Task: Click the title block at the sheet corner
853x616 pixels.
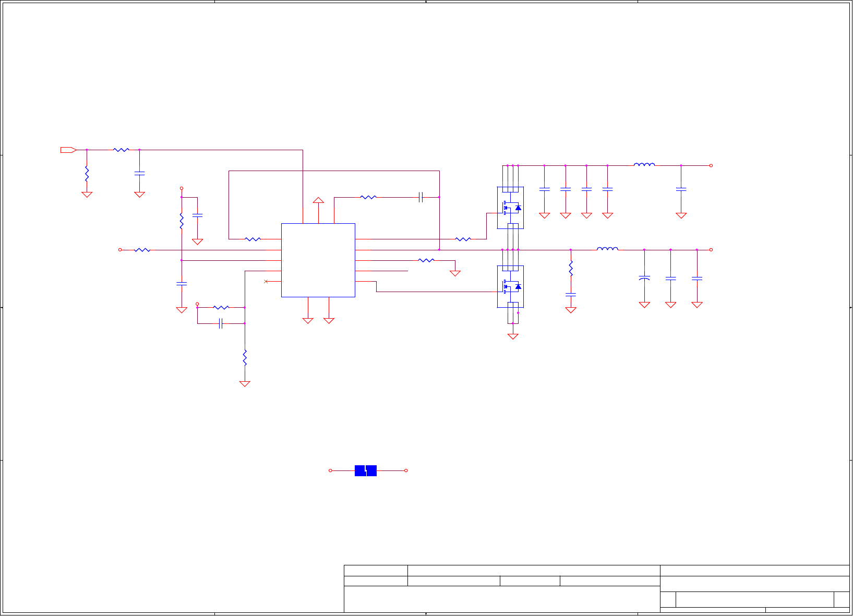Action: 597,588
